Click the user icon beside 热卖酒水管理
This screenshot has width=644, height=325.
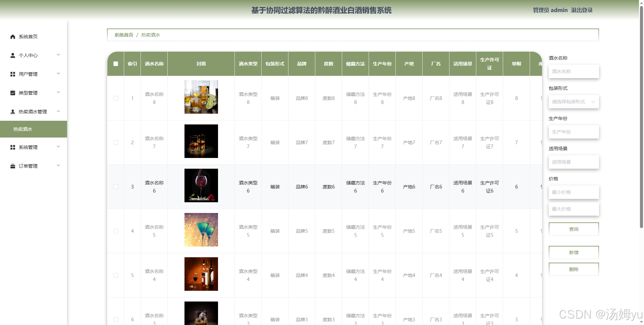click(13, 112)
